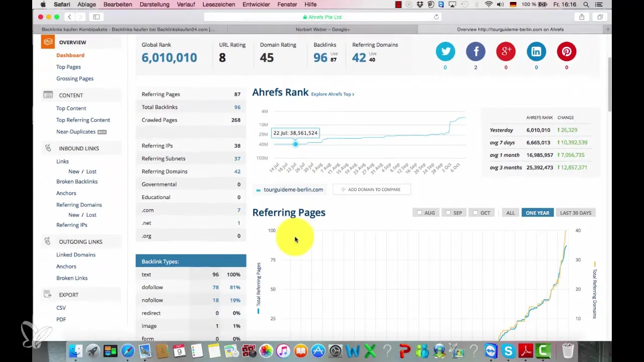Share page on Twitter icon
Viewport: 644px width, 362px height.
pos(445,51)
